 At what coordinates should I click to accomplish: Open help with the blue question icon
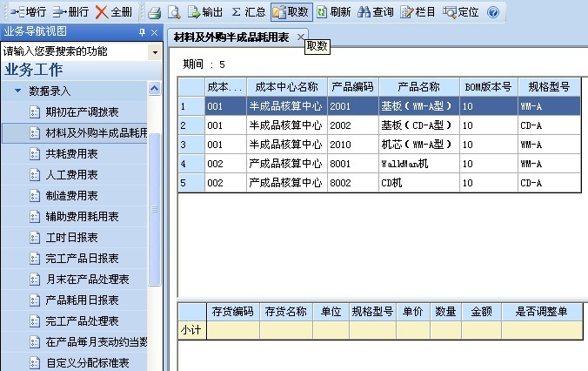pos(493,12)
